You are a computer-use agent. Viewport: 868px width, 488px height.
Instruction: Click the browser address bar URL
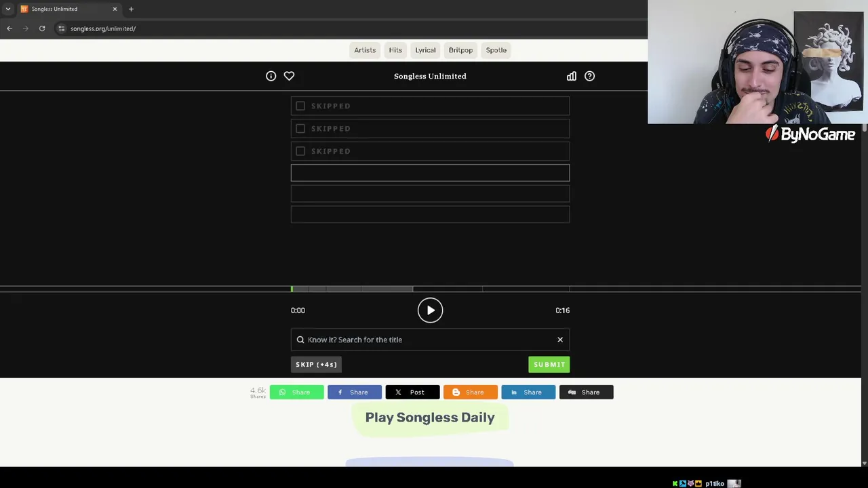coord(103,28)
